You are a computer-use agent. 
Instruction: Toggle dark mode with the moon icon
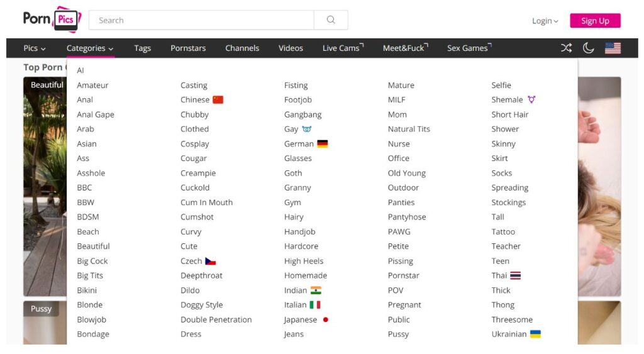(x=589, y=48)
